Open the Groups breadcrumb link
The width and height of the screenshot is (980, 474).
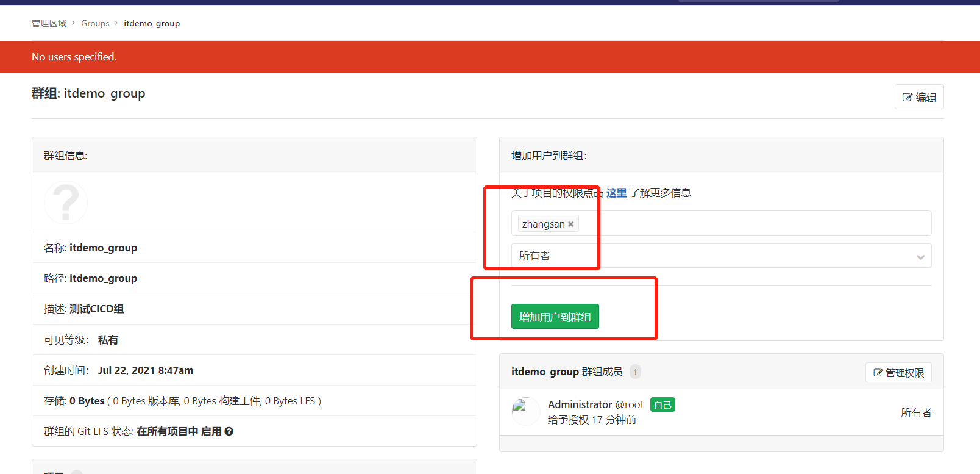(95, 23)
